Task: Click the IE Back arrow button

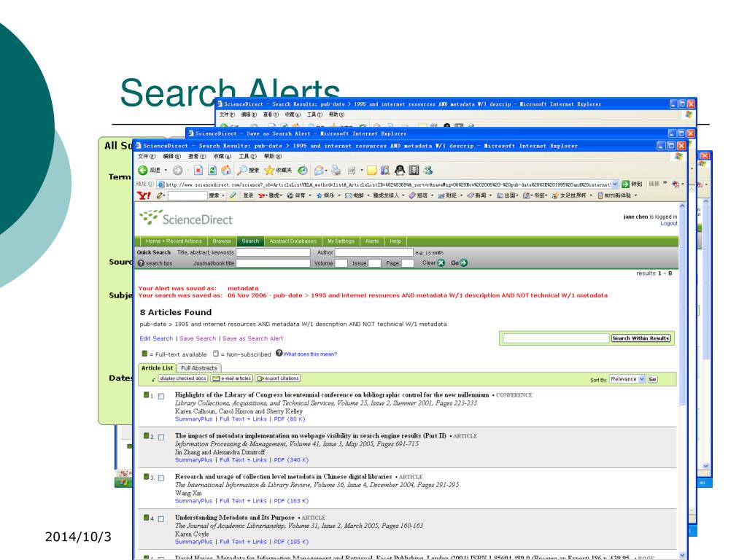Action: 142,170
